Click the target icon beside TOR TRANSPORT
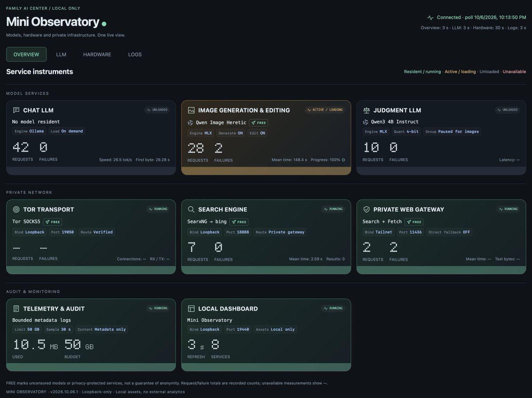The height and width of the screenshot is (398, 532). click(16, 210)
